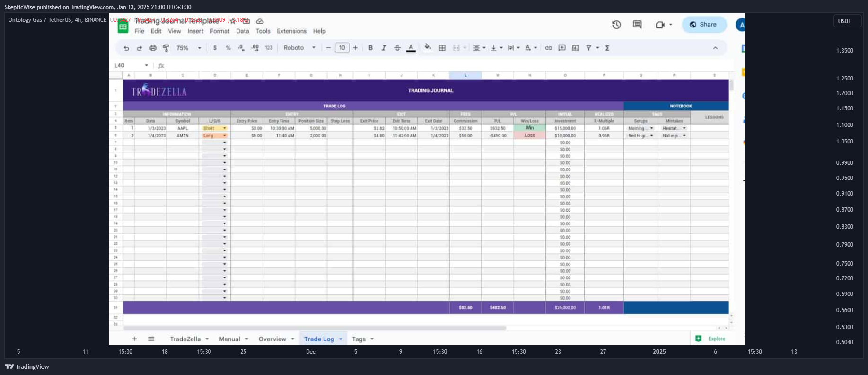
Task: Click the Insert chart icon
Action: tap(575, 48)
